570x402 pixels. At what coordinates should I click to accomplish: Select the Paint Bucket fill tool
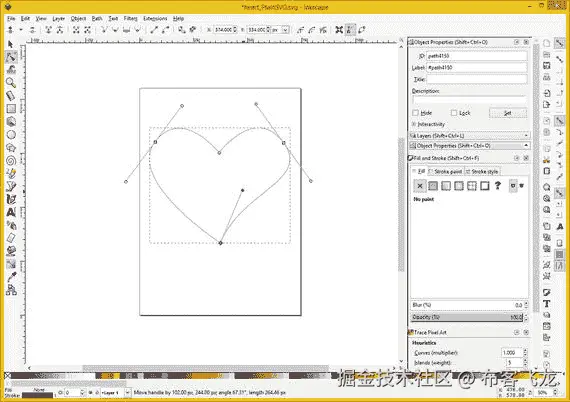click(x=11, y=251)
